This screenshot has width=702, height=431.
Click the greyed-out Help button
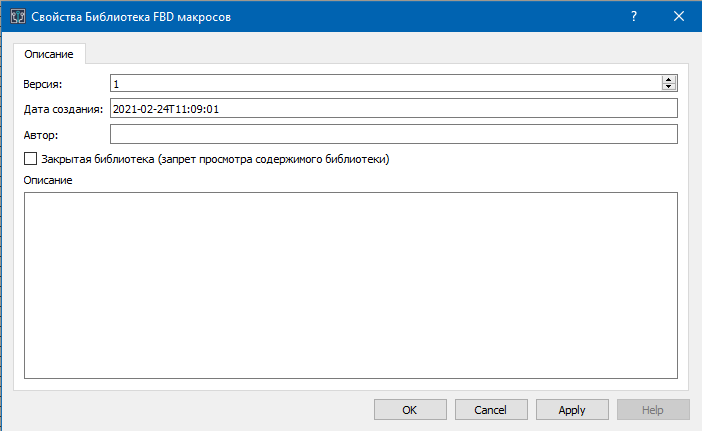point(653,410)
